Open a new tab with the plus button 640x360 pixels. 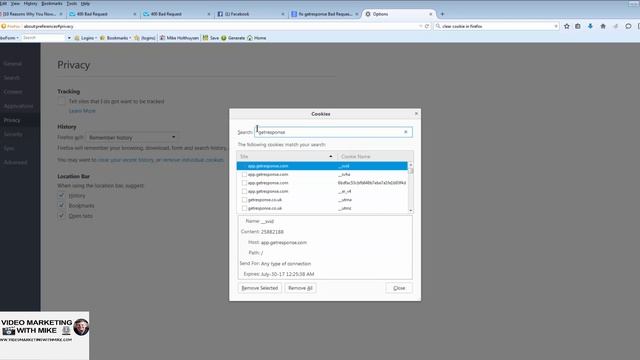(442, 14)
